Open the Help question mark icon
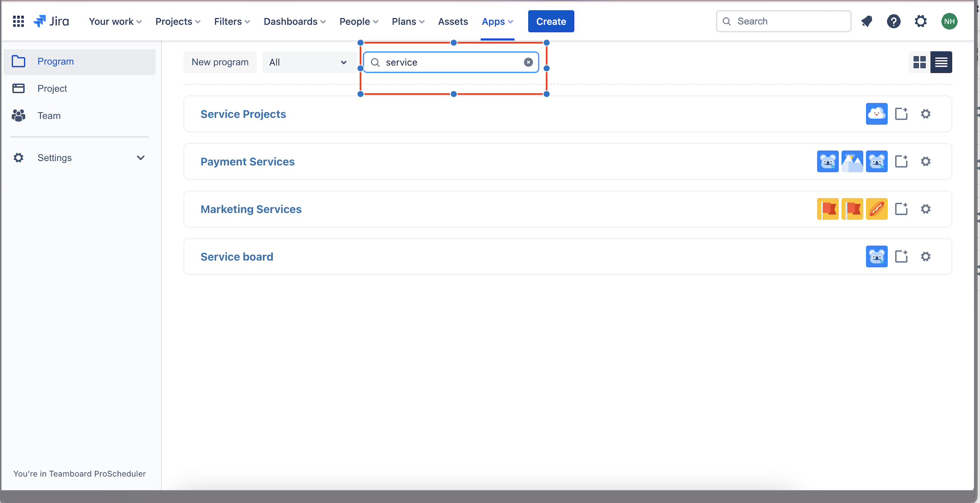The height and width of the screenshot is (503, 980). pos(894,21)
